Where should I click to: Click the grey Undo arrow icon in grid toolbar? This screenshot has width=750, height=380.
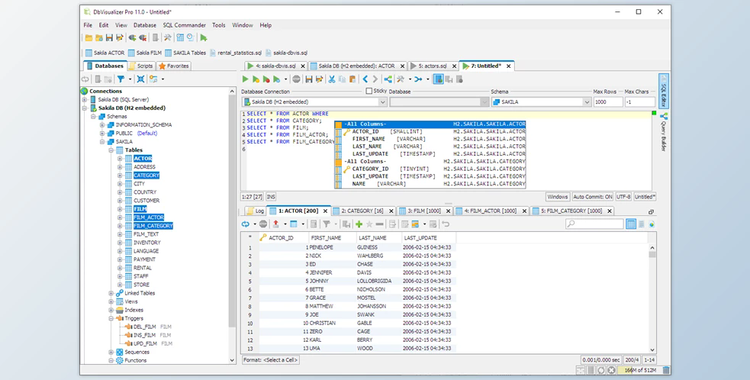coord(445,224)
